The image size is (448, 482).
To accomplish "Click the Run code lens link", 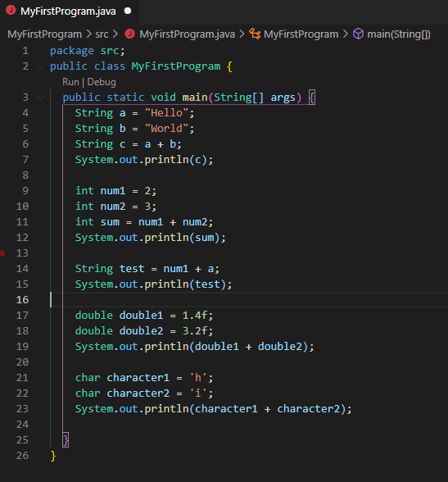I will [x=70, y=82].
